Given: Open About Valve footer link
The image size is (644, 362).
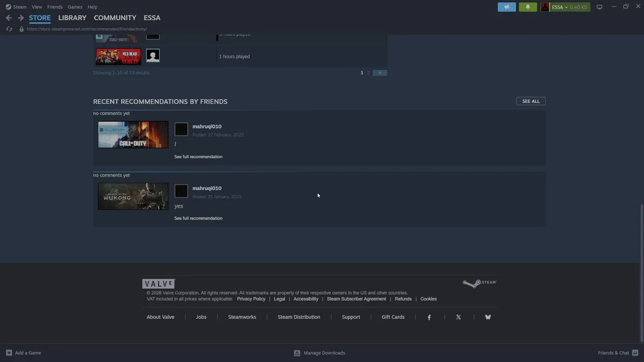Looking at the screenshot, I should [160, 317].
